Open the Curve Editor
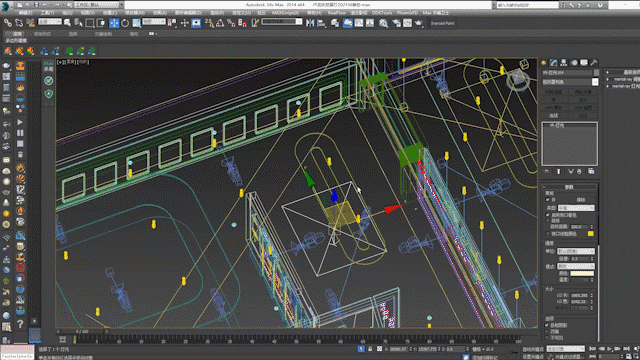 [x=359, y=23]
